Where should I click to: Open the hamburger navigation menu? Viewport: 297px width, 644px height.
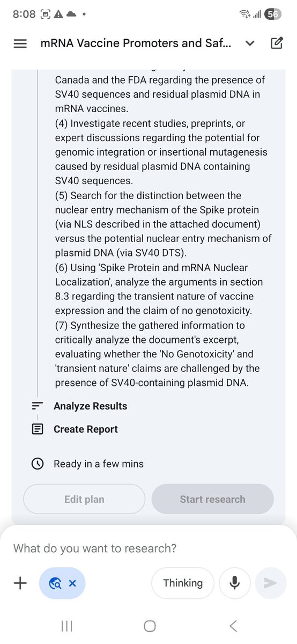tap(20, 44)
